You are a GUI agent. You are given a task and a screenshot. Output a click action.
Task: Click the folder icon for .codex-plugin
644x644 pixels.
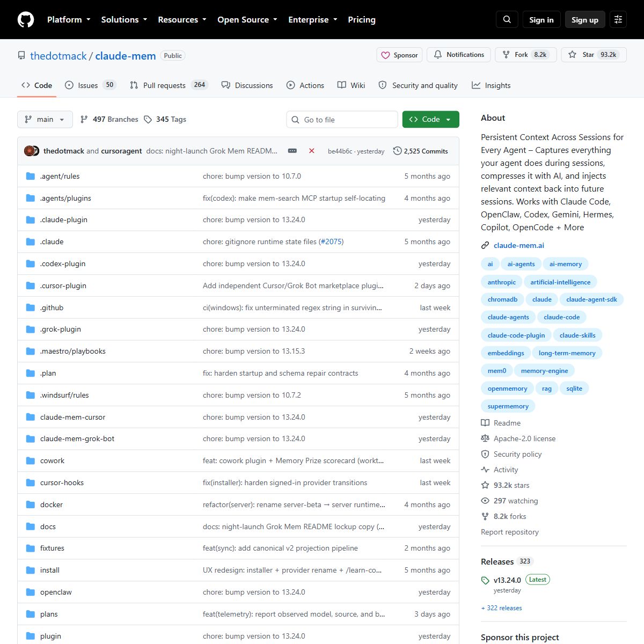[31, 264]
